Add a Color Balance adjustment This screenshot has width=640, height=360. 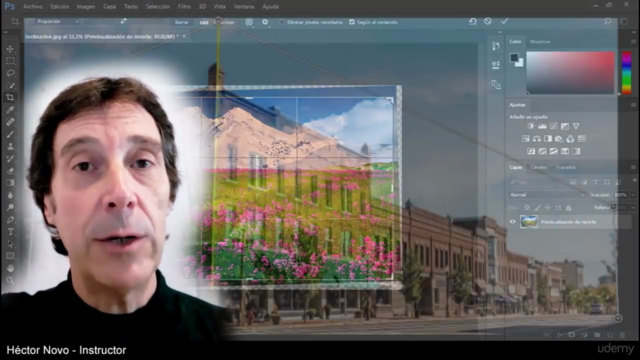(x=537, y=139)
